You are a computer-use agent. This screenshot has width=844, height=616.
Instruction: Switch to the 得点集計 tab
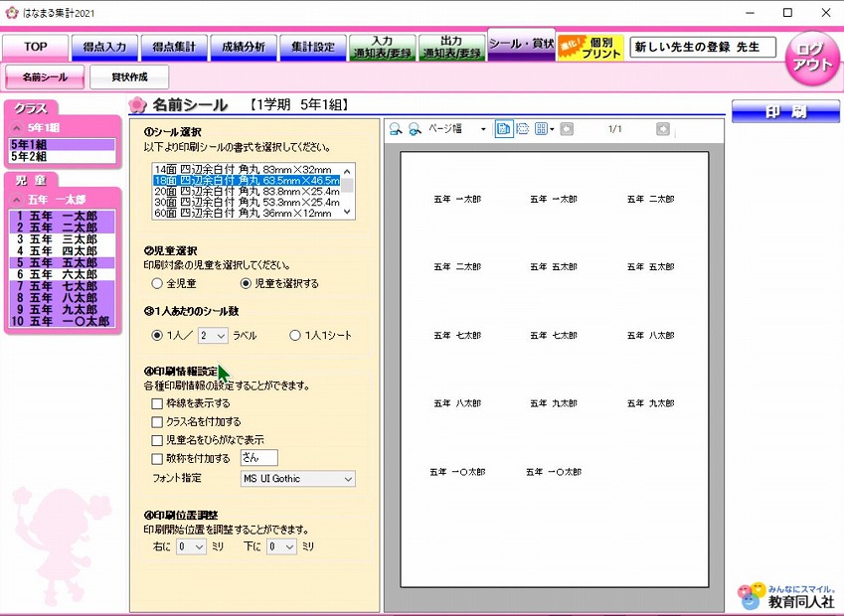click(x=174, y=48)
